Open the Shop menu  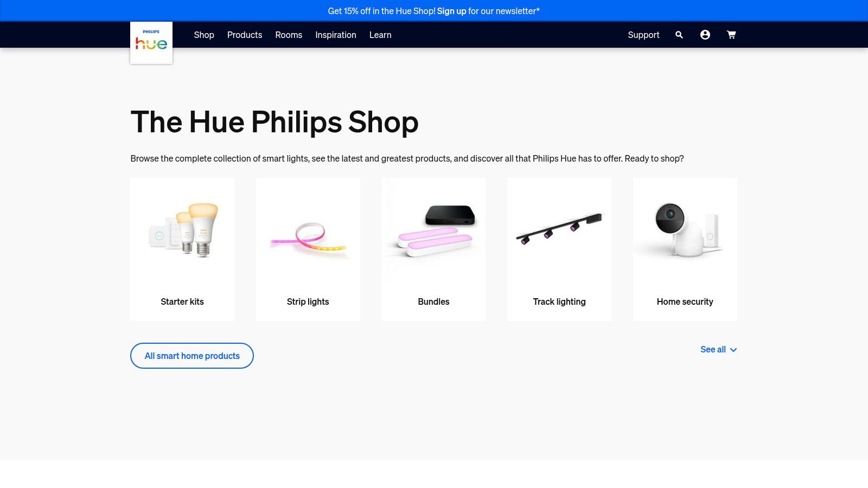(204, 35)
